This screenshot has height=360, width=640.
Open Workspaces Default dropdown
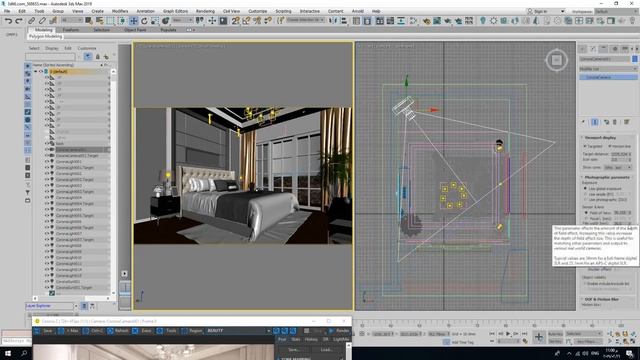[x=615, y=11]
